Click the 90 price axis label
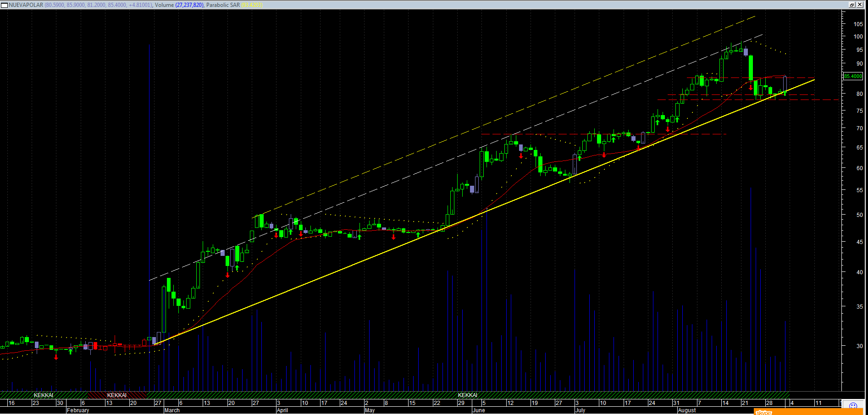 point(859,64)
